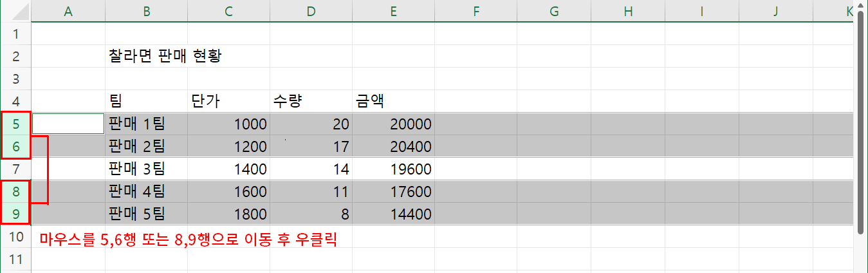This screenshot has width=868, height=273.
Task: Select column A header
Action: click(x=68, y=10)
